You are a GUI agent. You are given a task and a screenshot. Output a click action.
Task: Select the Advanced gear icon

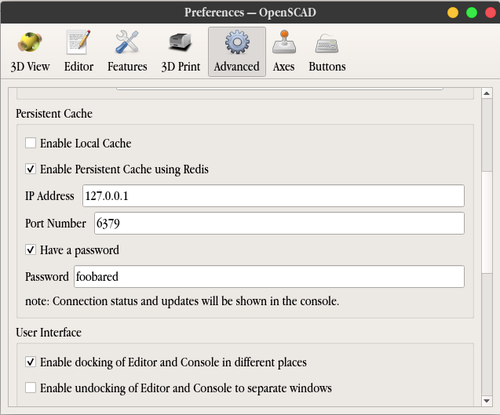pyautogui.click(x=237, y=42)
